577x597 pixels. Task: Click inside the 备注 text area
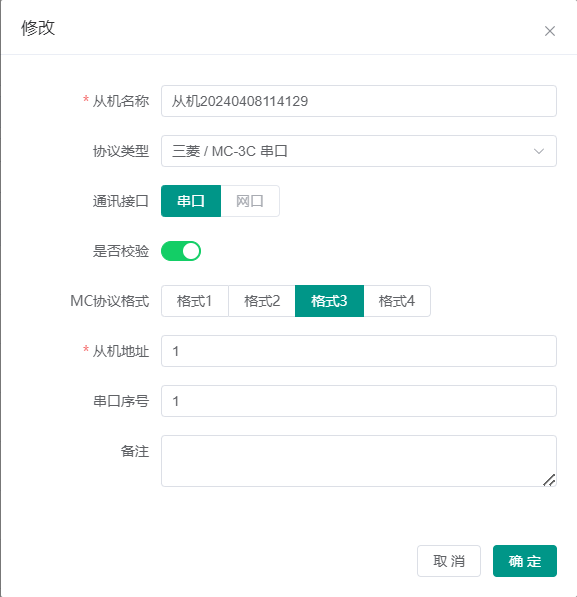tap(359, 461)
